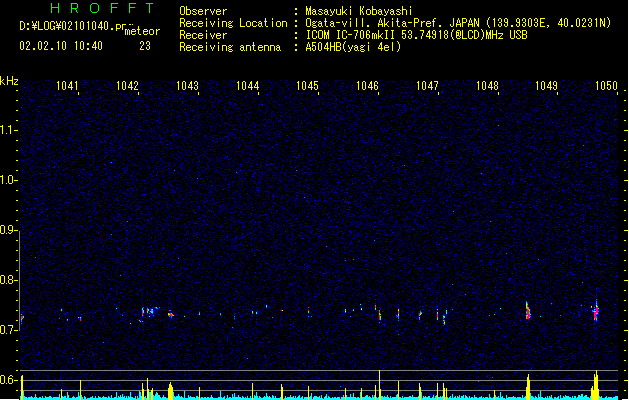Click the Observer label
The height and width of the screenshot is (400, 629).
203,11
